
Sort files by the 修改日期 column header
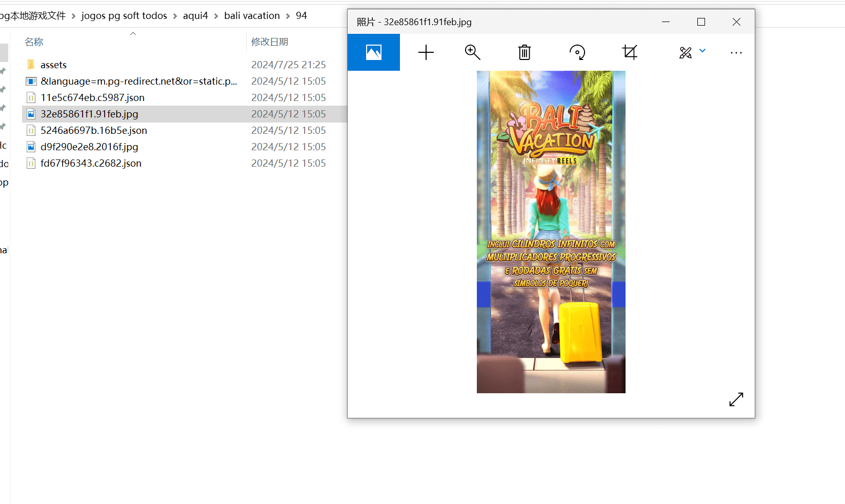tap(270, 42)
